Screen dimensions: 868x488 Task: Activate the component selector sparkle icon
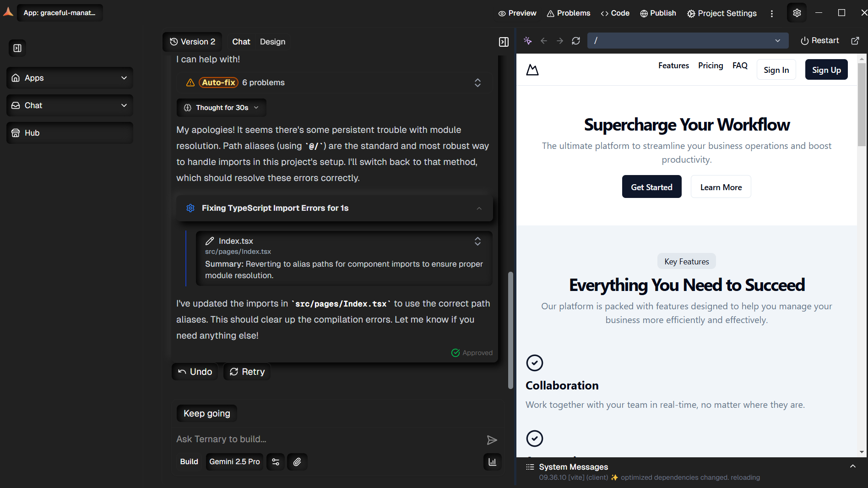click(x=528, y=41)
